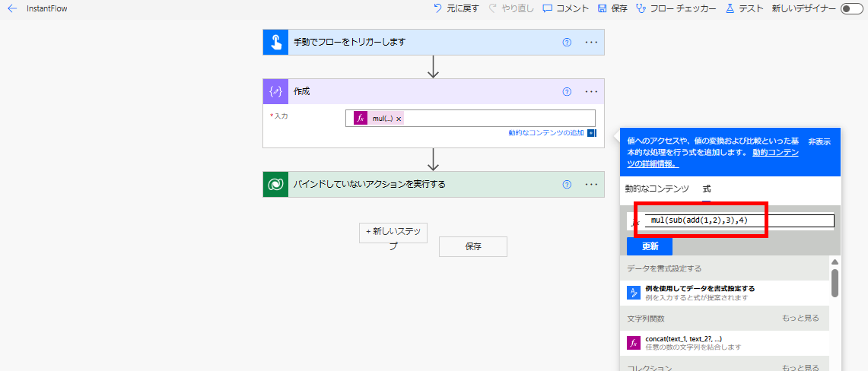Run テスト from the top bar
This screenshot has height=371, width=868.
click(744, 8)
